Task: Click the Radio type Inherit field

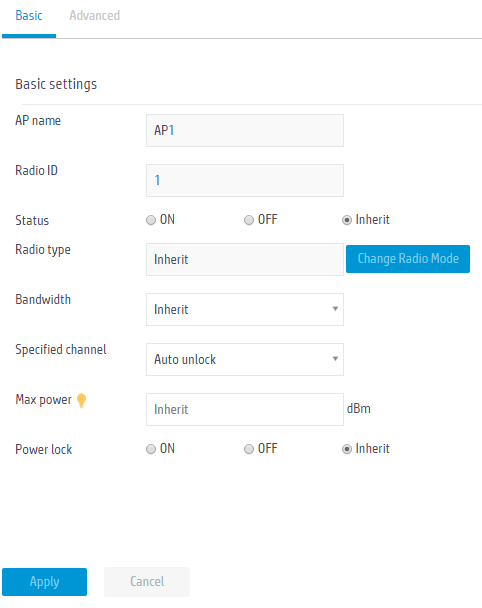Action: pos(245,259)
